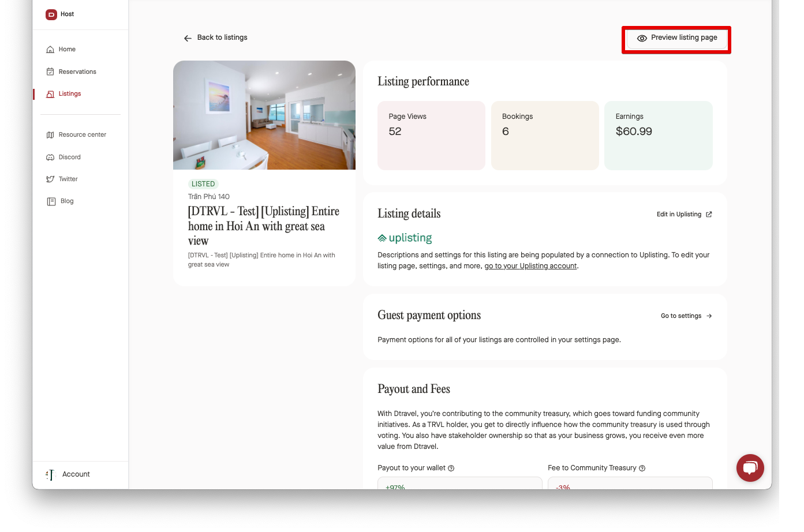Click Go to settings link
Image resolution: width=804 pixels, height=532 pixels.
687,316
